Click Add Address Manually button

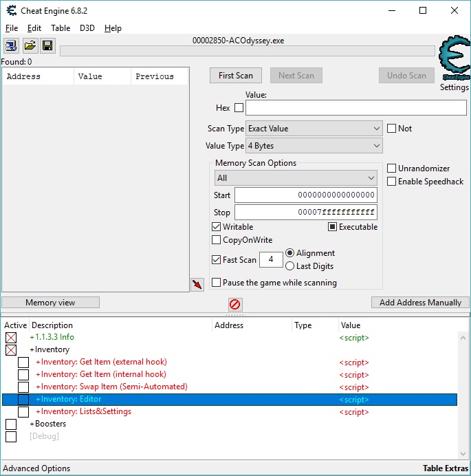(x=420, y=303)
